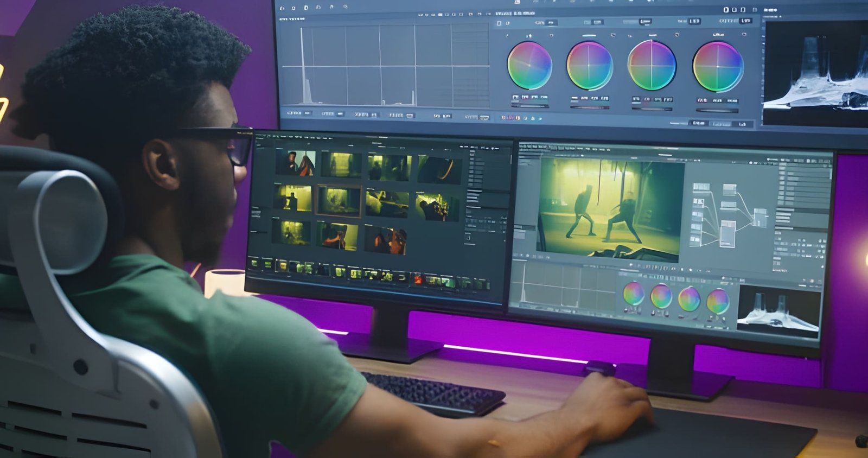
Task: Click the red clip in the timeline strip
Action: click(418, 280)
